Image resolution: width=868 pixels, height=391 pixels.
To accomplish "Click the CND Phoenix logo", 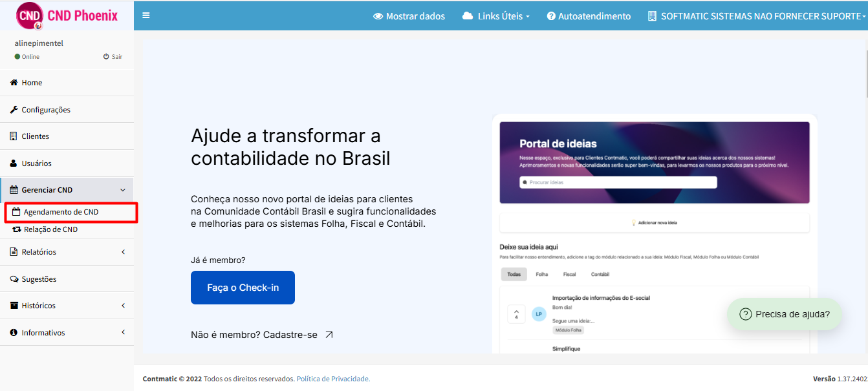I will [67, 16].
